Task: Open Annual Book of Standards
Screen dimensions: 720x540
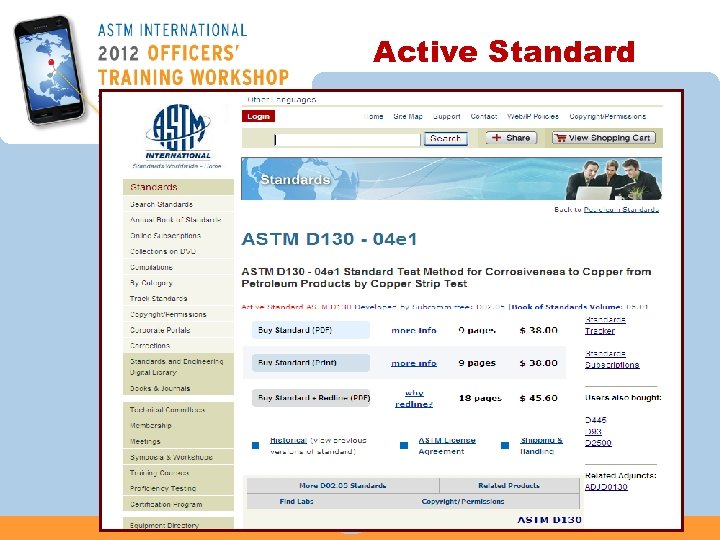Action: 175,220
